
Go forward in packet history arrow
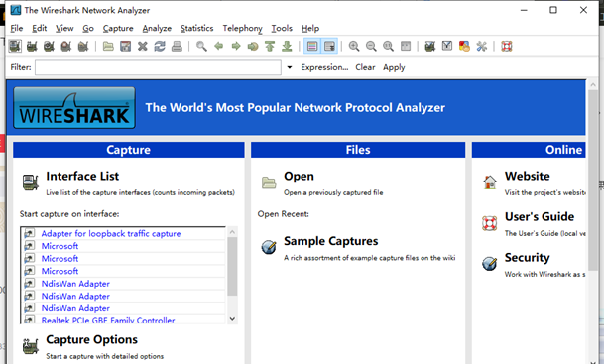[x=236, y=47]
